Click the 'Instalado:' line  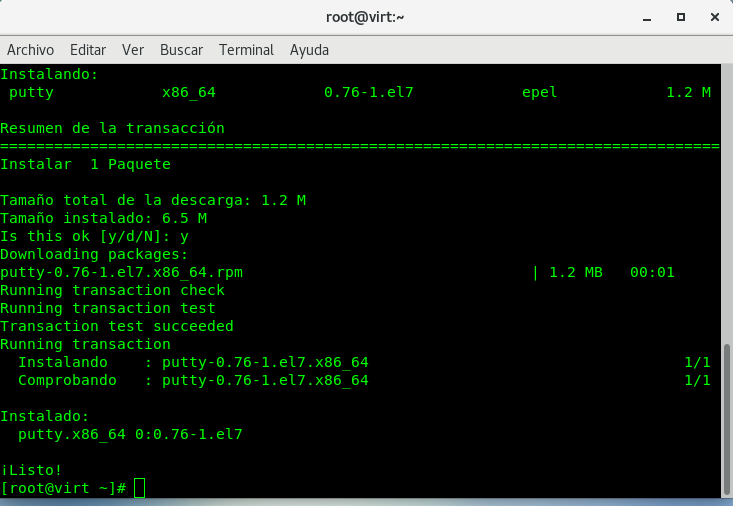tap(44, 416)
